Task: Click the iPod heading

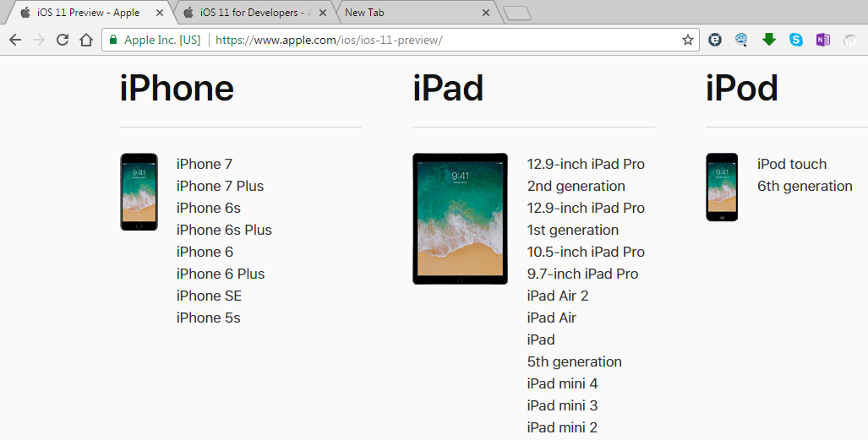Action: (x=742, y=89)
